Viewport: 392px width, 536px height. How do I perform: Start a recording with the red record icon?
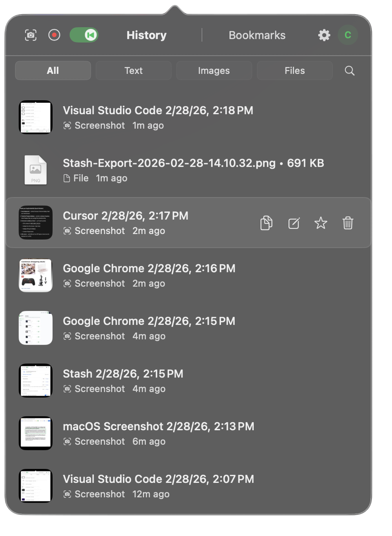(54, 35)
